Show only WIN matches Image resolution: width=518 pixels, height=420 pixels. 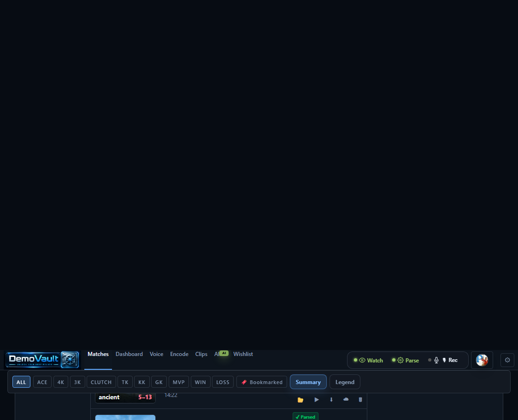pyautogui.click(x=200, y=382)
